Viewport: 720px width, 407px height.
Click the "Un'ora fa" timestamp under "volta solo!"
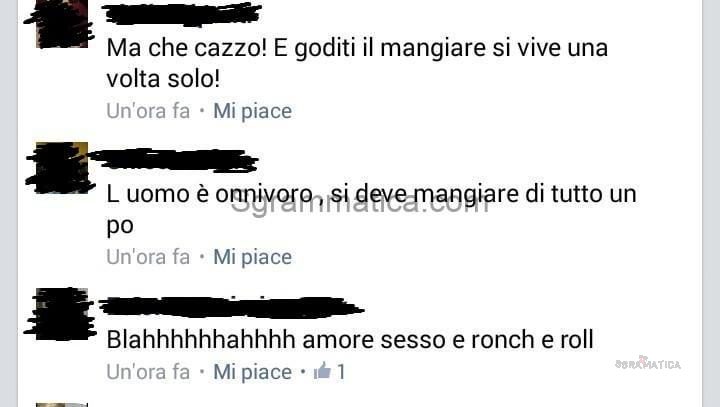[148, 111]
